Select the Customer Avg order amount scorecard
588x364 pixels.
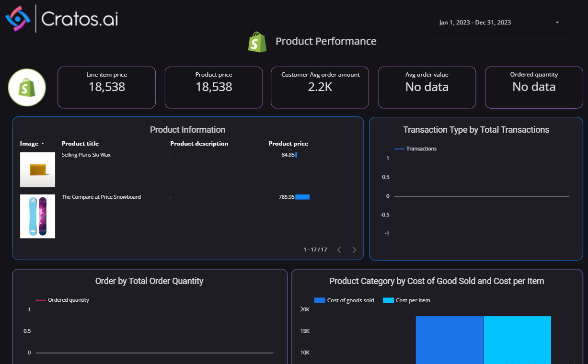(320, 87)
